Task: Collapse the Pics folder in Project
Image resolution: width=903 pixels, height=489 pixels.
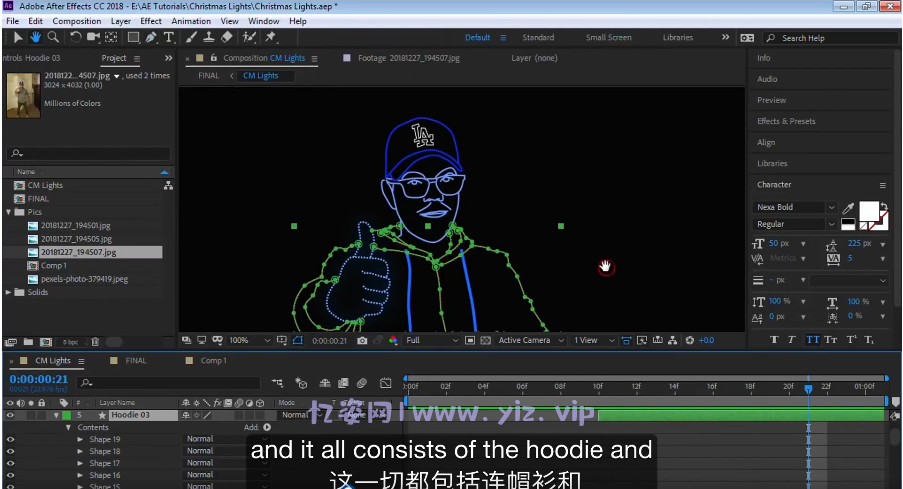Action: click(x=9, y=212)
